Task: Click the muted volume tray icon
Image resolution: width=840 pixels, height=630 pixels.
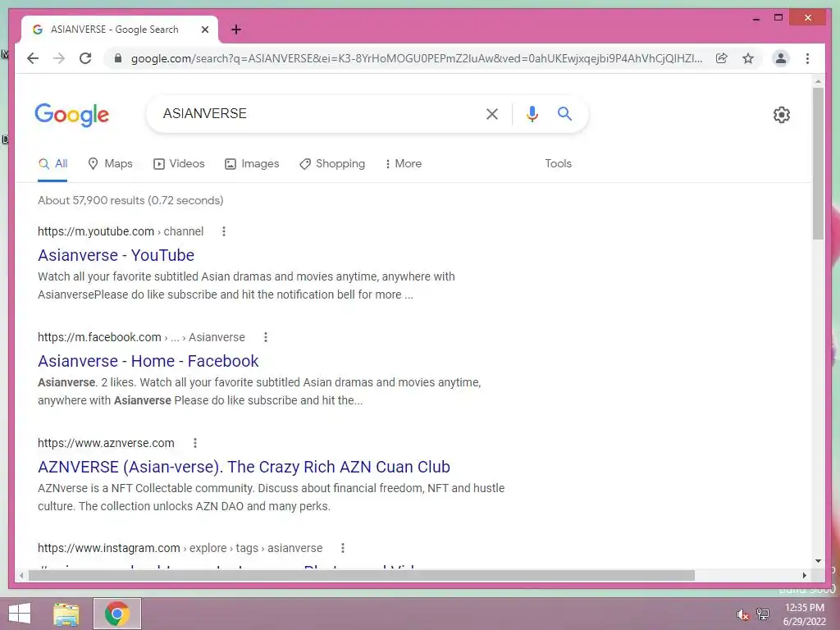Action: tap(742, 614)
